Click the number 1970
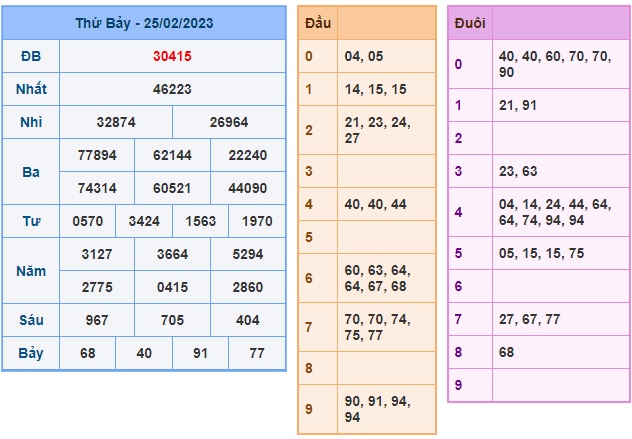This screenshot has height=439, width=632. click(257, 221)
